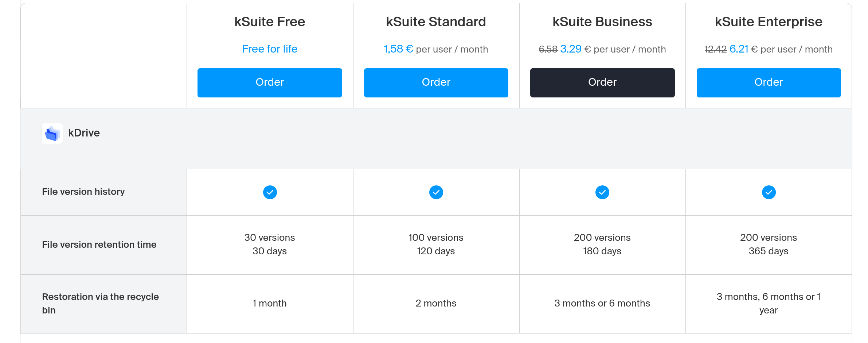
Task: Click the File version retention time label
Action: 99,244
